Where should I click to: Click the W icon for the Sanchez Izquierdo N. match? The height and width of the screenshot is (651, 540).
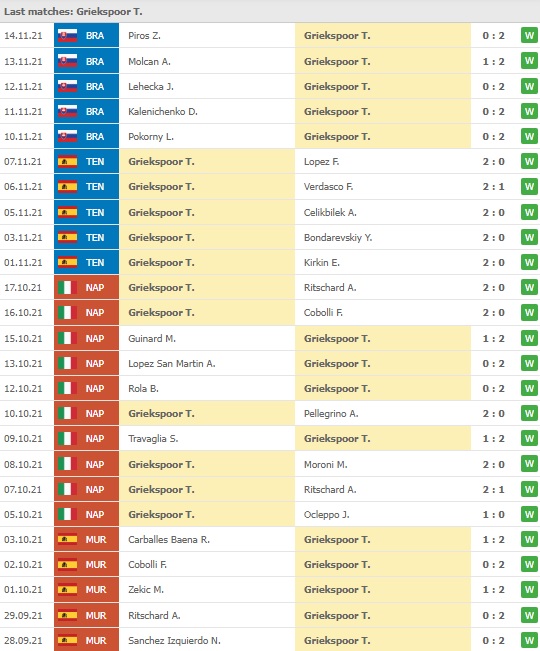click(x=529, y=640)
